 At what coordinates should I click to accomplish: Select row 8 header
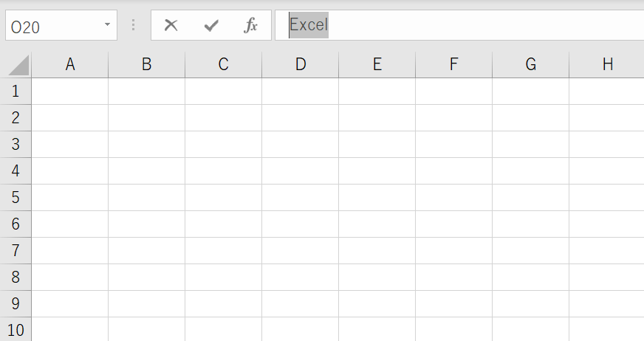16,278
